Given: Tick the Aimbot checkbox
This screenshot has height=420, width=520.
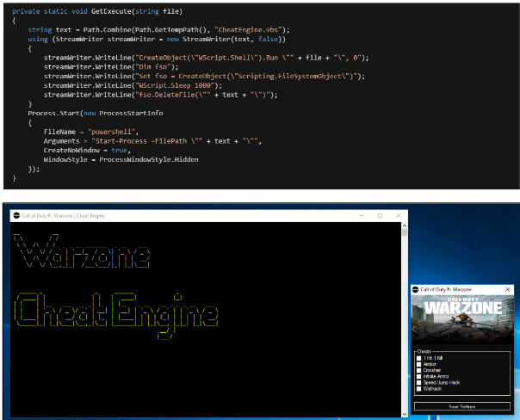Looking at the screenshot, I should (x=419, y=364).
